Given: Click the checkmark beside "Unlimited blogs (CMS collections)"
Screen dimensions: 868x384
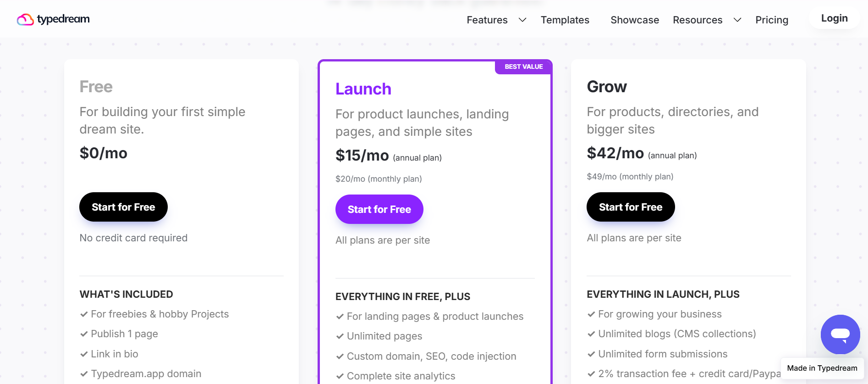Looking at the screenshot, I should [x=591, y=334].
